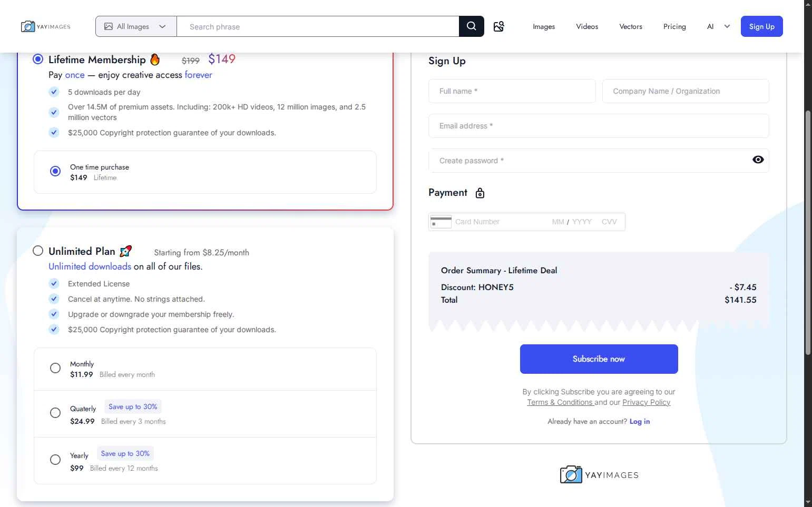Click checkmark icon beside Extended License
This screenshot has width=812, height=507.
54,284
